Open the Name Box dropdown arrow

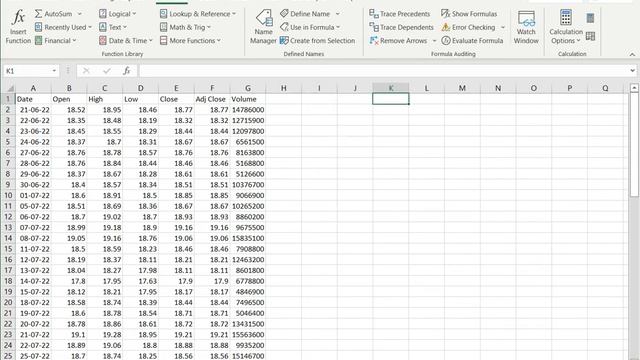pyautogui.click(x=54, y=71)
